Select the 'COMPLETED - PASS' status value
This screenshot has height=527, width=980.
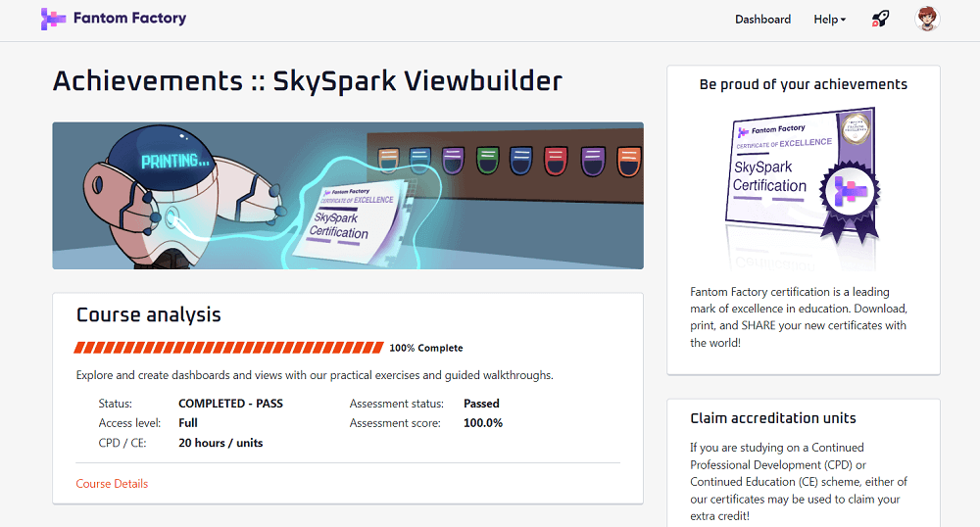pyautogui.click(x=230, y=404)
